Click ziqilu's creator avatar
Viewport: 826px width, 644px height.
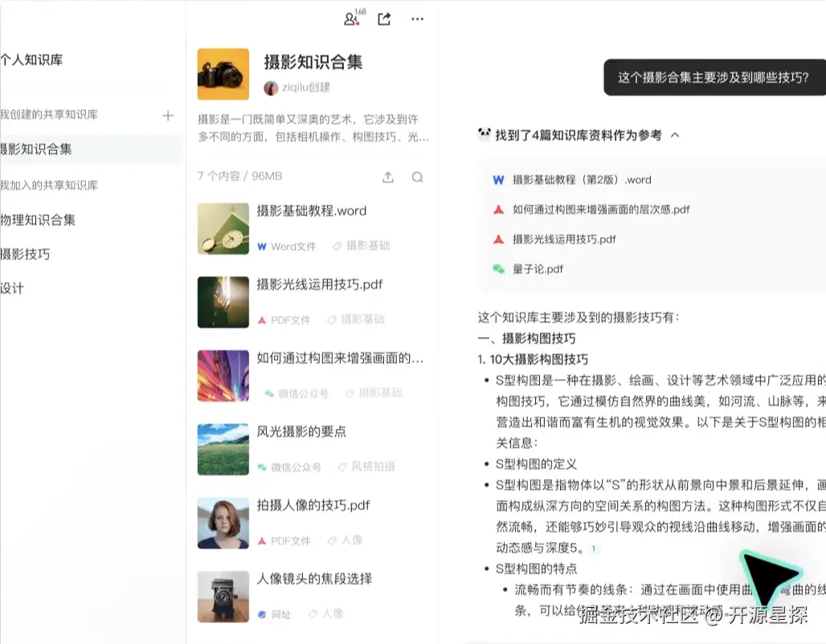[272, 88]
